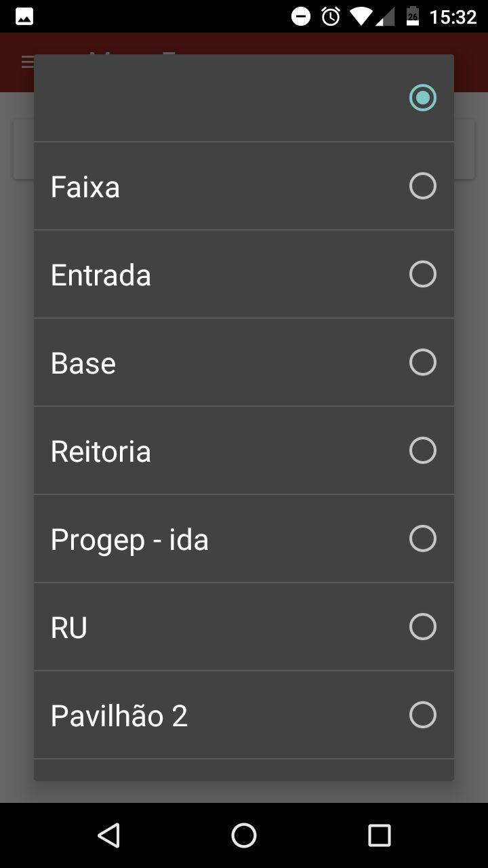Tap the Reitoria list entry text

tap(101, 452)
